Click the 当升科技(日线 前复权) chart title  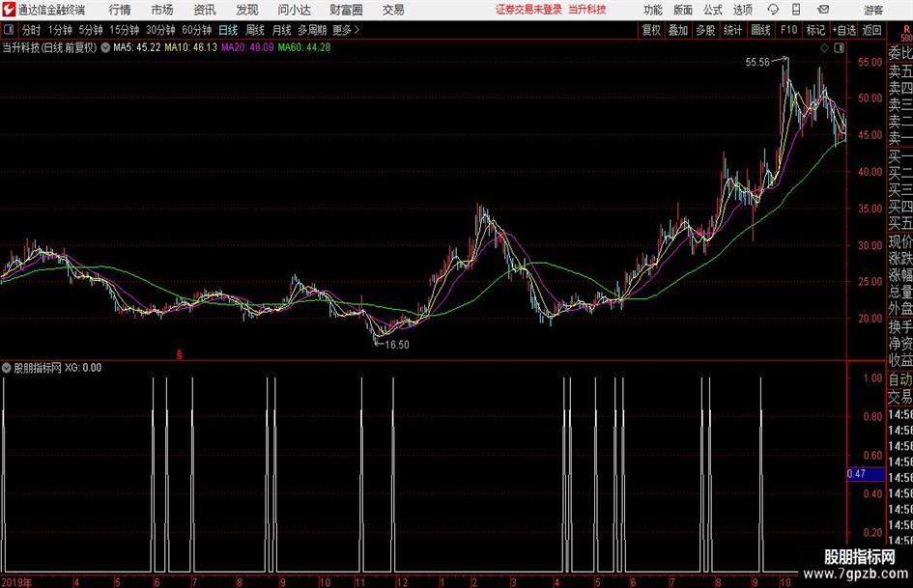click(49, 47)
